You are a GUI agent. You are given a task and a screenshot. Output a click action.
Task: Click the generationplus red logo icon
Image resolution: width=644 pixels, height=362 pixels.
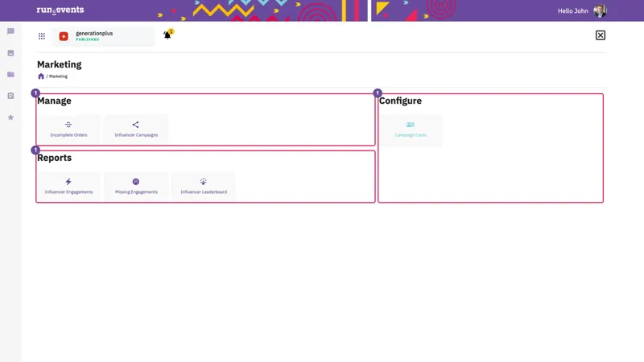(64, 36)
